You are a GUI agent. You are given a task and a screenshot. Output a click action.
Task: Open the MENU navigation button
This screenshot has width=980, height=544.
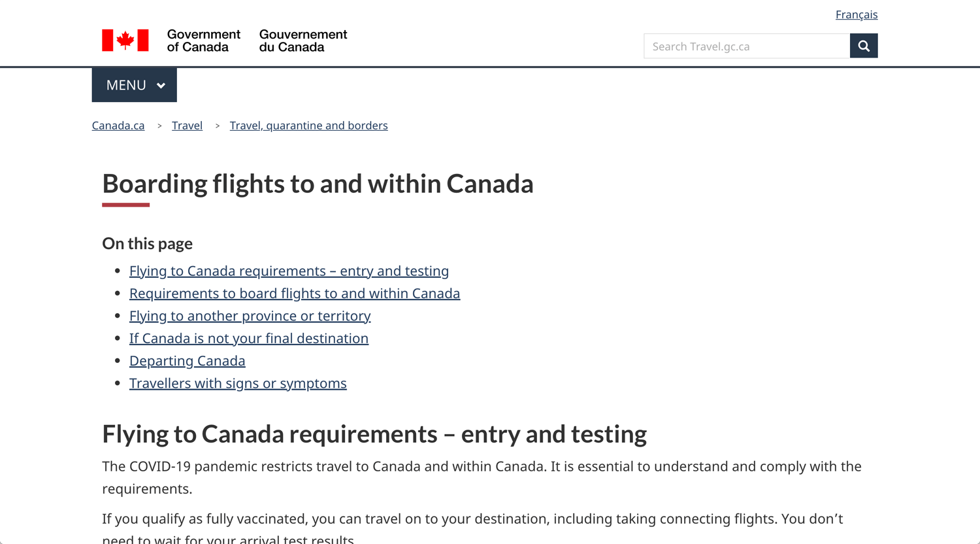pos(135,85)
